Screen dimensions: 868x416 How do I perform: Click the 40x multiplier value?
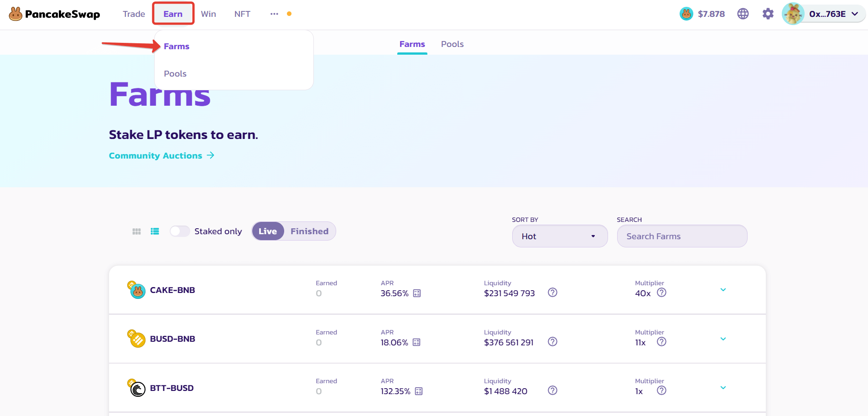pyautogui.click(x=643, y=293)
